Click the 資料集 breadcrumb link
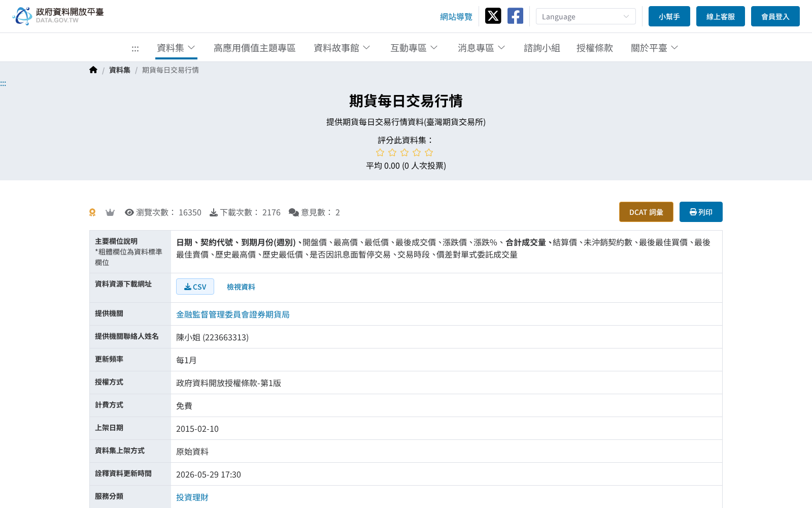The image size is (812, 508). point(120,70)
